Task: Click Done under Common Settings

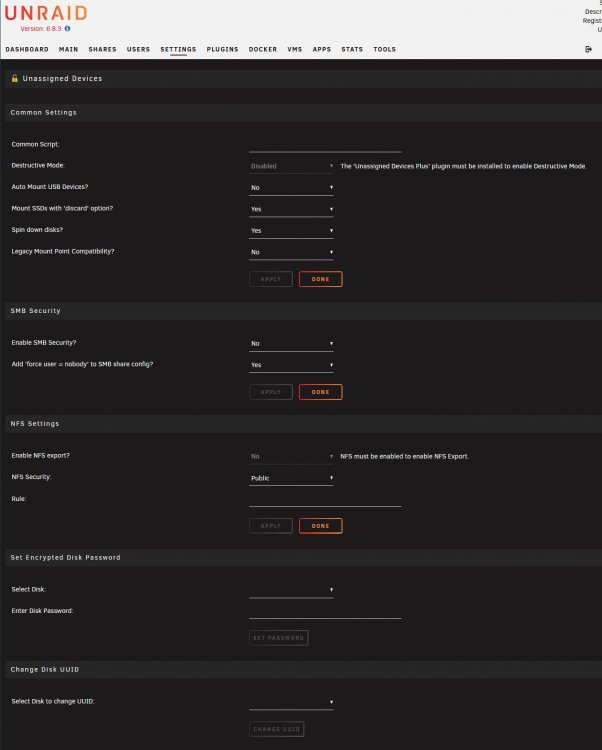Action: 320,279
